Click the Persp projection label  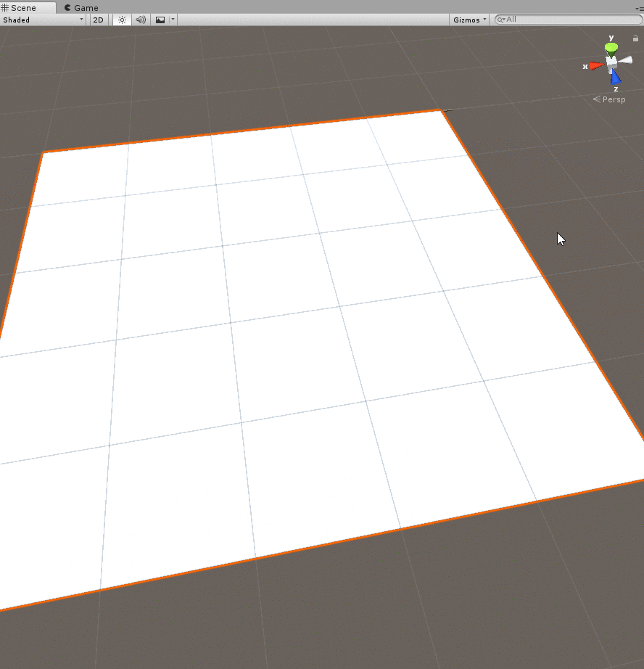click(613, 99)
